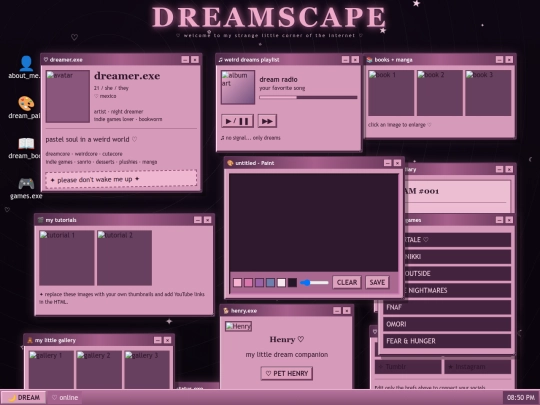Open the Instagram social link
Image resolution: width=540 pixels, height=405 pixels.
[478, 367]
